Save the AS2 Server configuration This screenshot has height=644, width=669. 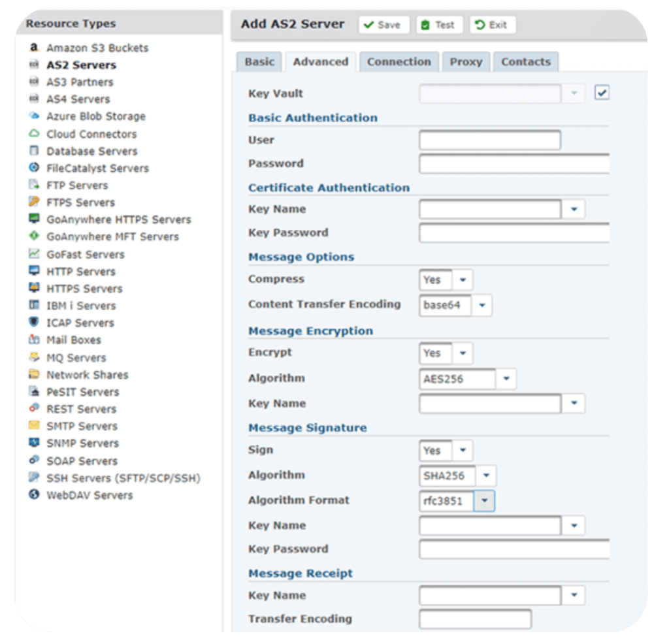pos(383,24)
